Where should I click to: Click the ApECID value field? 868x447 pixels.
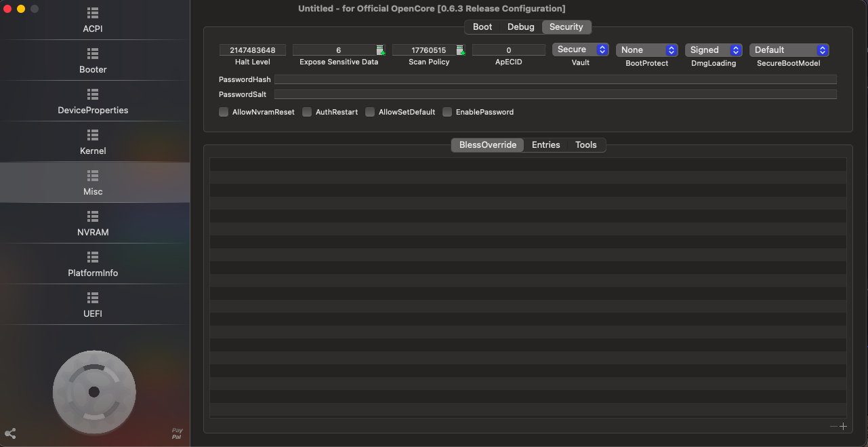[x=509, y=50]
